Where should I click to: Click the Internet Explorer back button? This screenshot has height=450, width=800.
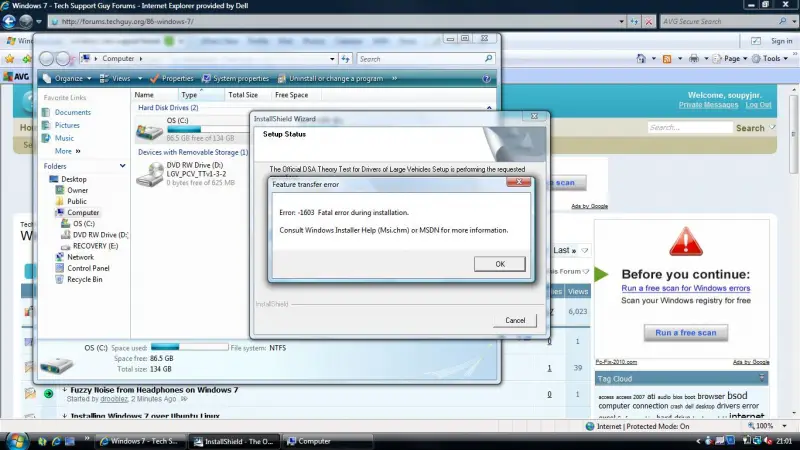(9, 21)
